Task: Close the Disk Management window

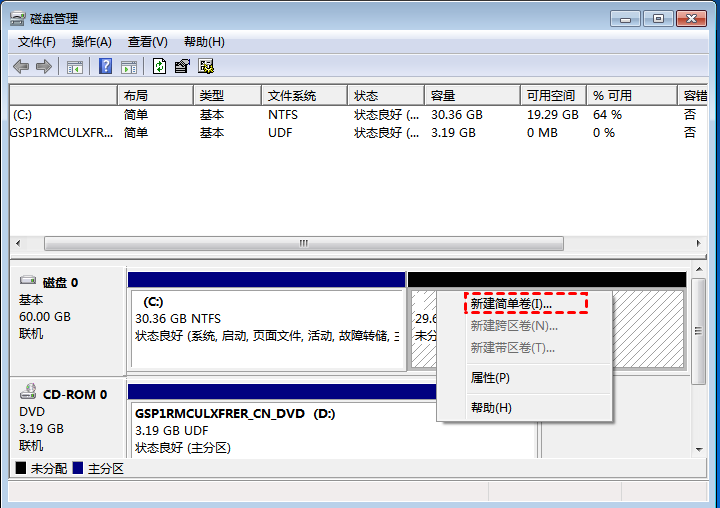Action: 692,19
